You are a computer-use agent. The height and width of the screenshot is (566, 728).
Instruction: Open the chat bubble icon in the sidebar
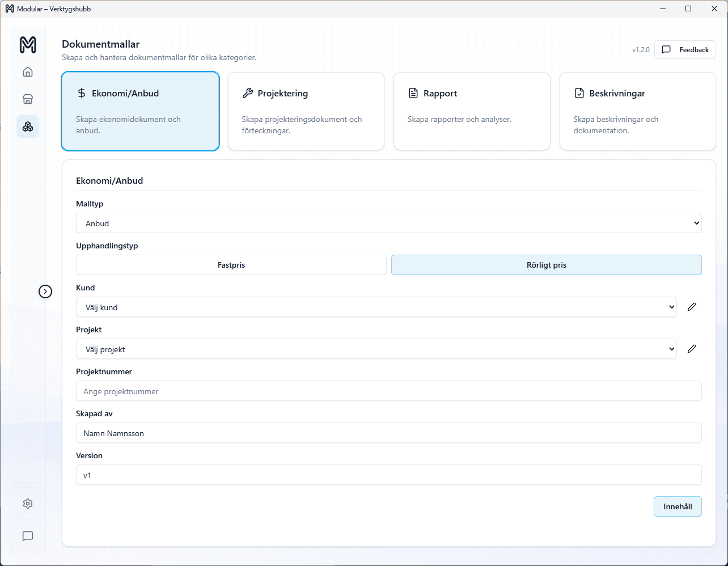(28, 536)
